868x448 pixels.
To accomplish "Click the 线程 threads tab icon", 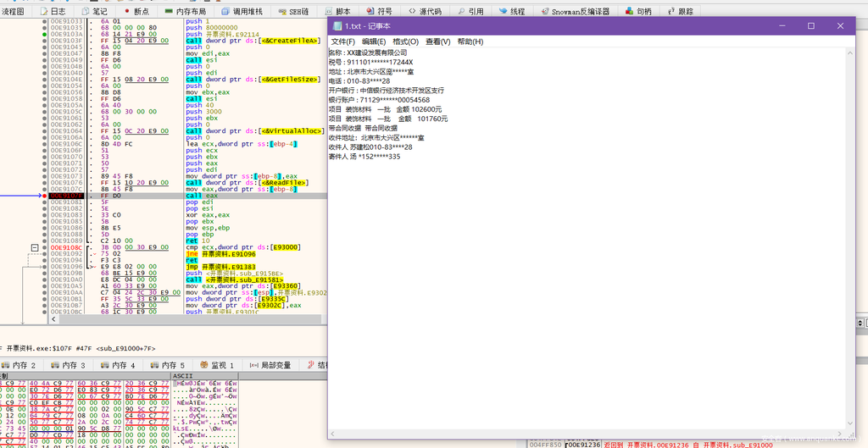I will coord(502,12).
